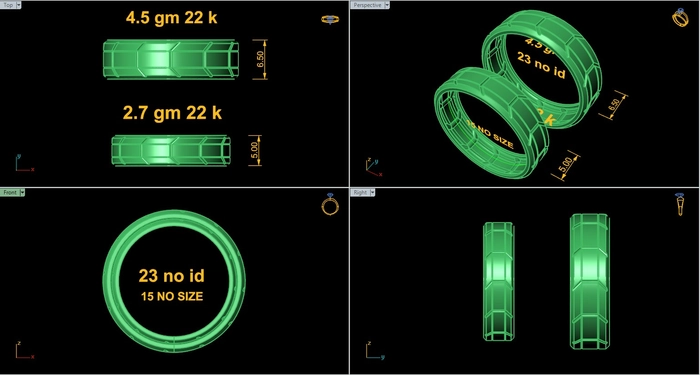The width and height of the screenshot is (700, 375).
Task: Click the top-view ring icon in Top viewport
Action: coord(330,19)
